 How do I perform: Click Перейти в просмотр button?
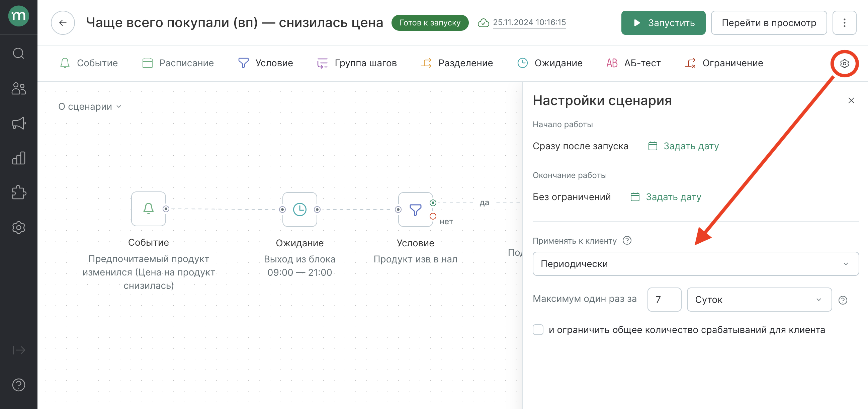768,22
